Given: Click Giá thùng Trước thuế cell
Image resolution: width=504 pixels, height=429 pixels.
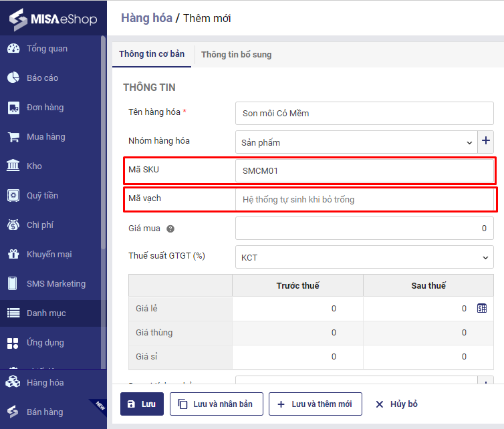Looking at the screenshot, I should [297, 333].
